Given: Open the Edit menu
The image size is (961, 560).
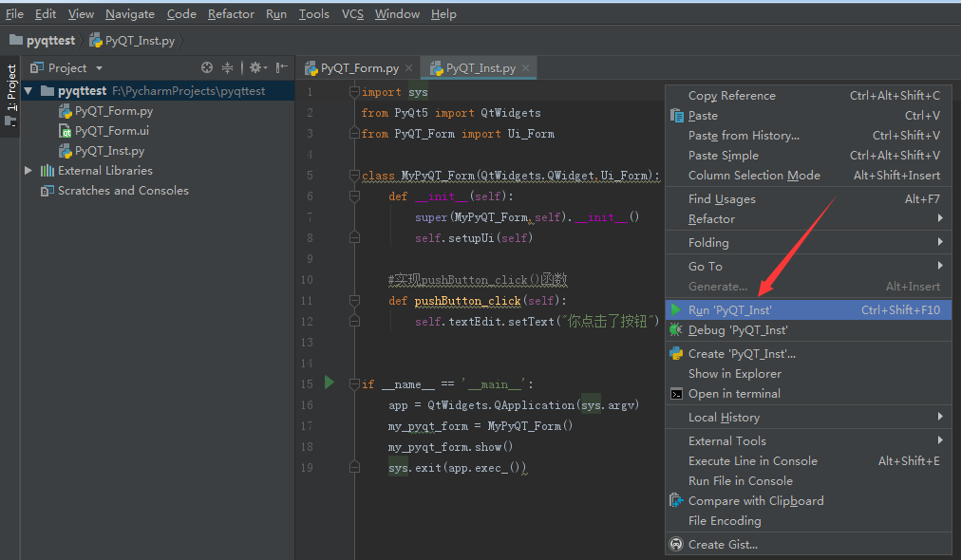Looking at the screenshot, I should (46, 13).
